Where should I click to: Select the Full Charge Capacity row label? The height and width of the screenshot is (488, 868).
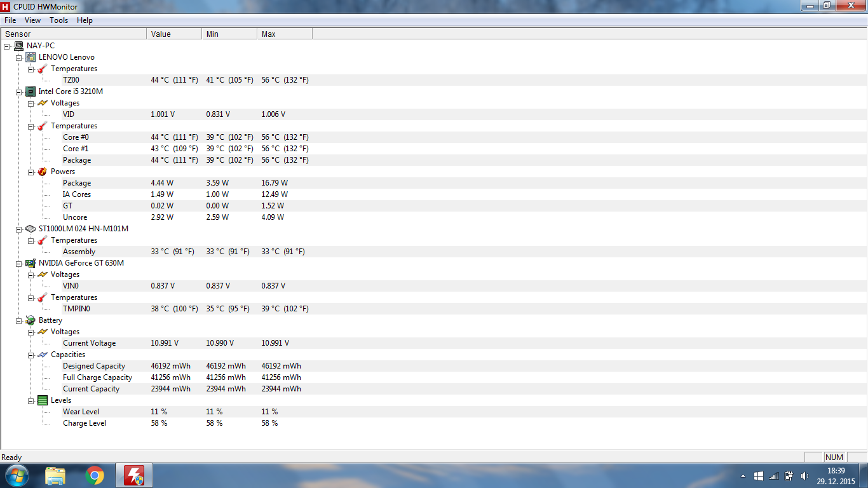point(97,377)
